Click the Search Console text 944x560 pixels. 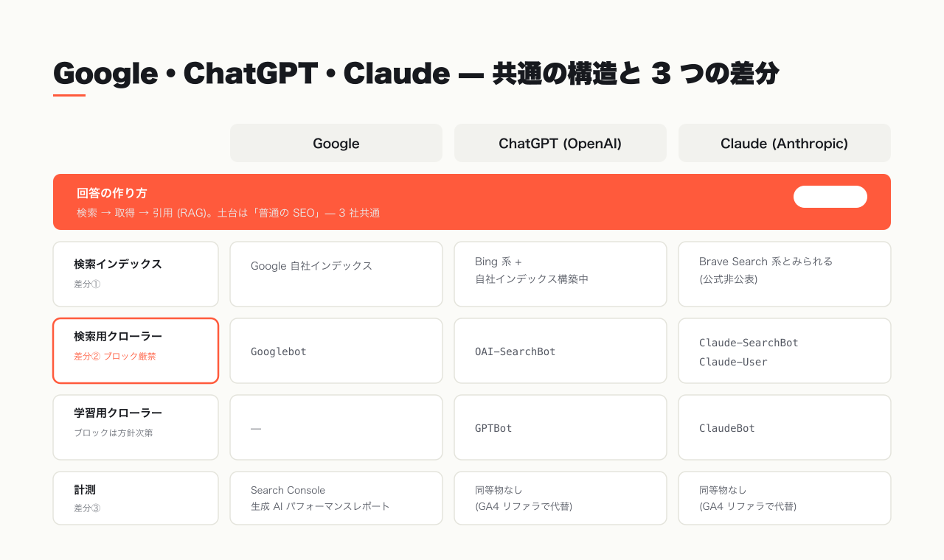pyautogui.click(x=288, y=490)
